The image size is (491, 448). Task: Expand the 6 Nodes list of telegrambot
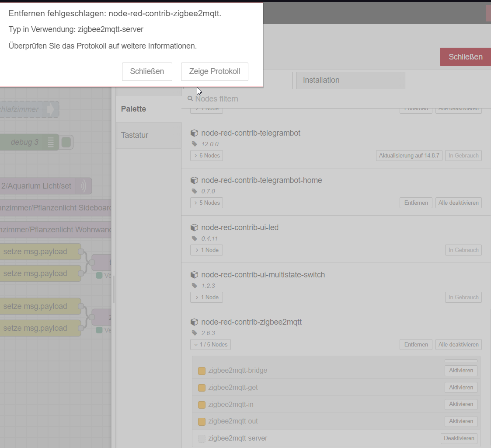[207, 156]
